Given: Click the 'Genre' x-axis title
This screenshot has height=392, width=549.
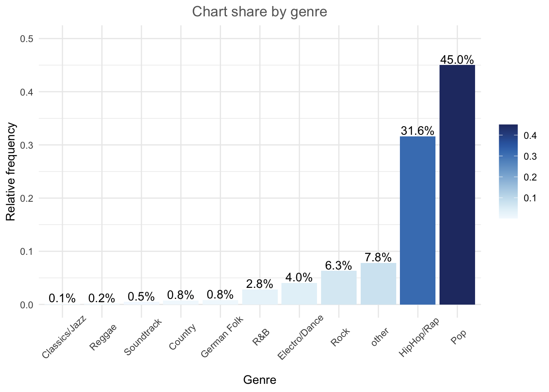Looking at the screenshot, I should [259, 380].
